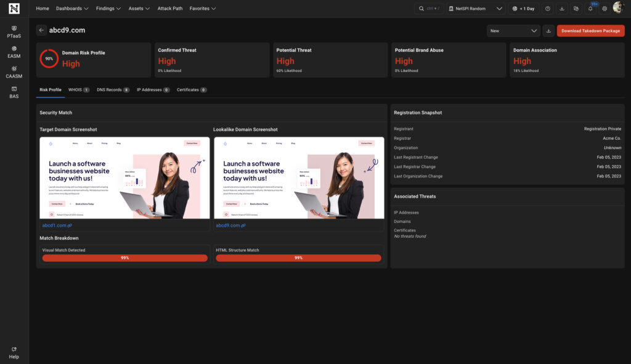Open the NetSPI Random organization dropdown
The width and height of the screenshot is (631, 364).
click(x=476, y=9)
